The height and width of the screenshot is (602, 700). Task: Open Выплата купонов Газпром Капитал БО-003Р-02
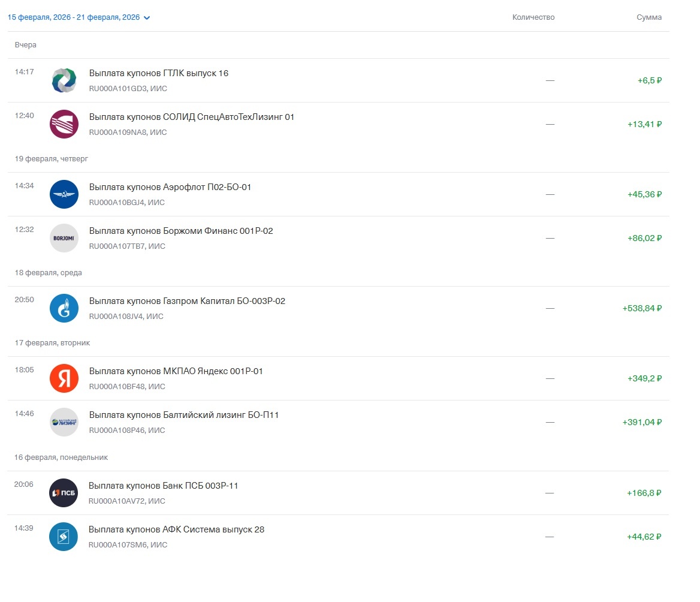(187, 301)
